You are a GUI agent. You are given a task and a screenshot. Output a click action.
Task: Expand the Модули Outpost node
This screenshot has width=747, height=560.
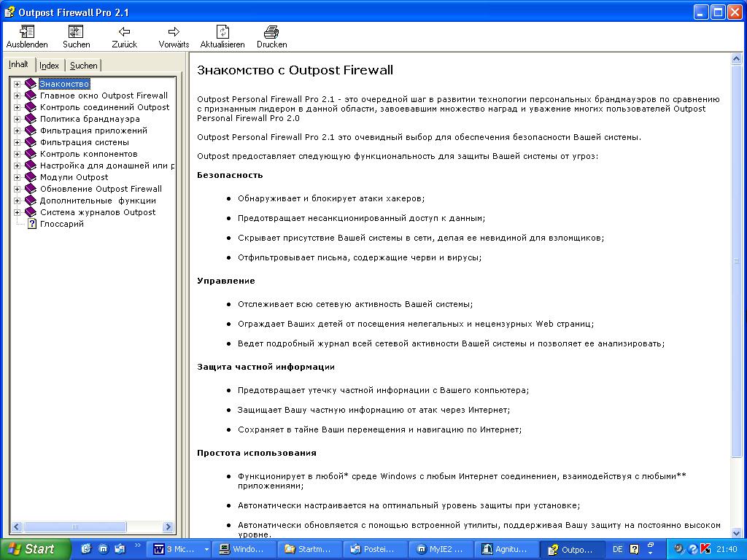coord(18,177)
